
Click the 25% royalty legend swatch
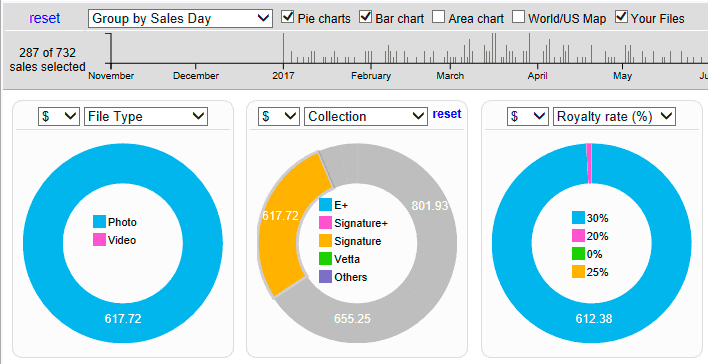tap(578, 272)
